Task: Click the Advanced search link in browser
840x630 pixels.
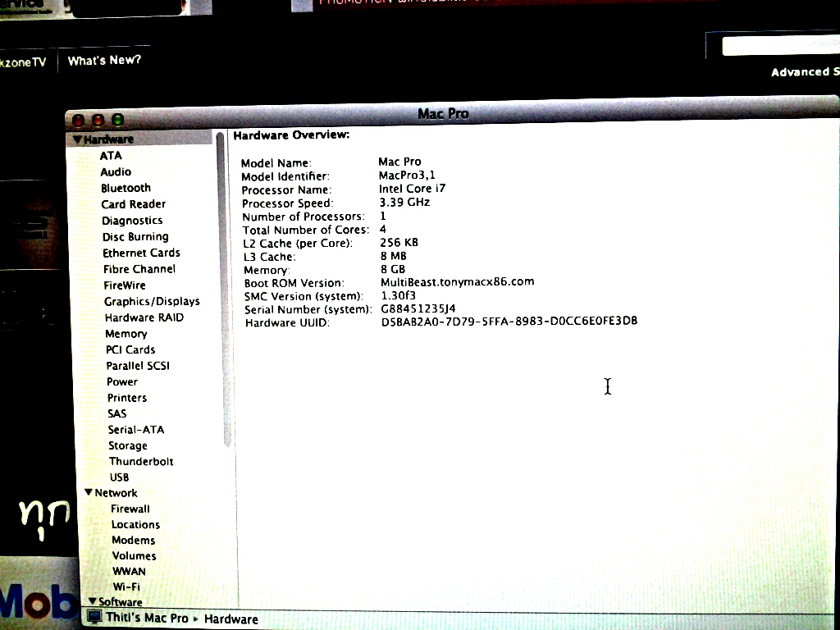Action: coord(806,72)
